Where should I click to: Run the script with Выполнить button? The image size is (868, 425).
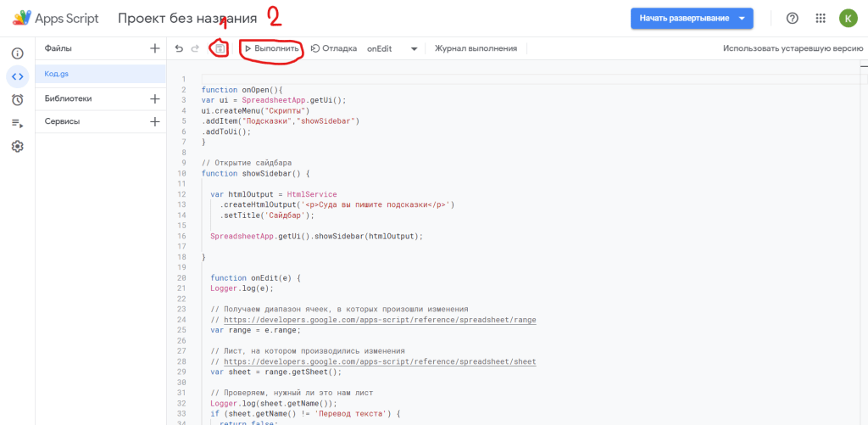(x=272, y=49)
